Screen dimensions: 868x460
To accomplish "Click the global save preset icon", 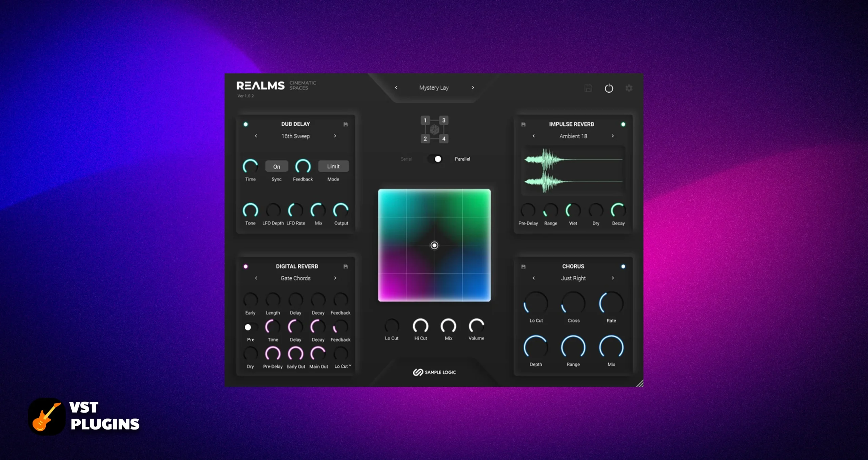I will click(588, 88).
